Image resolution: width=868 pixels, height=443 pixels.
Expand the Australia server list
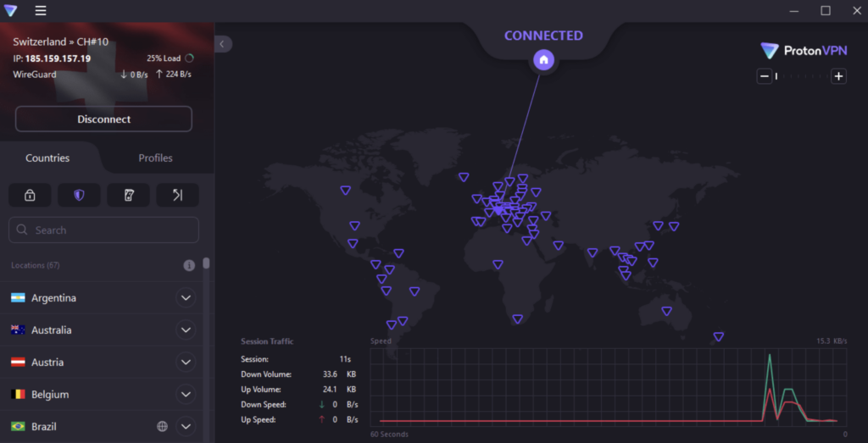pos(186,330)
